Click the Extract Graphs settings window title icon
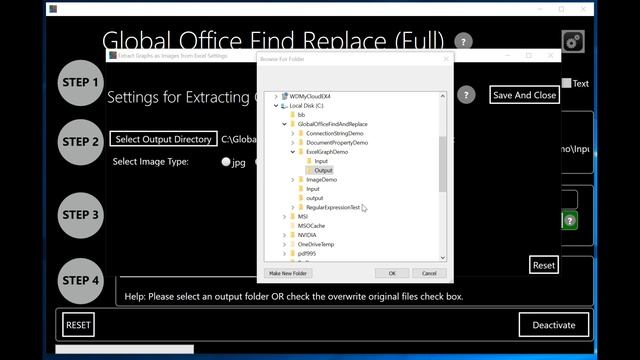 113,56
